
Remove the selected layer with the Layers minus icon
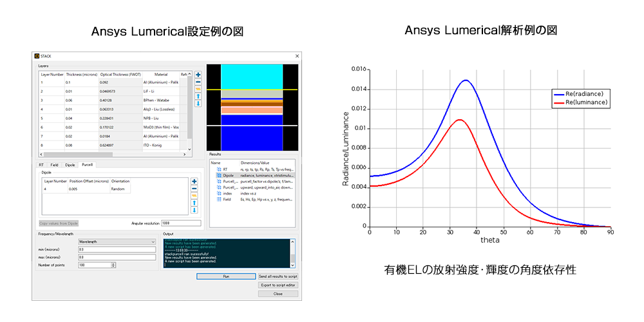click(x=198, y=82)
